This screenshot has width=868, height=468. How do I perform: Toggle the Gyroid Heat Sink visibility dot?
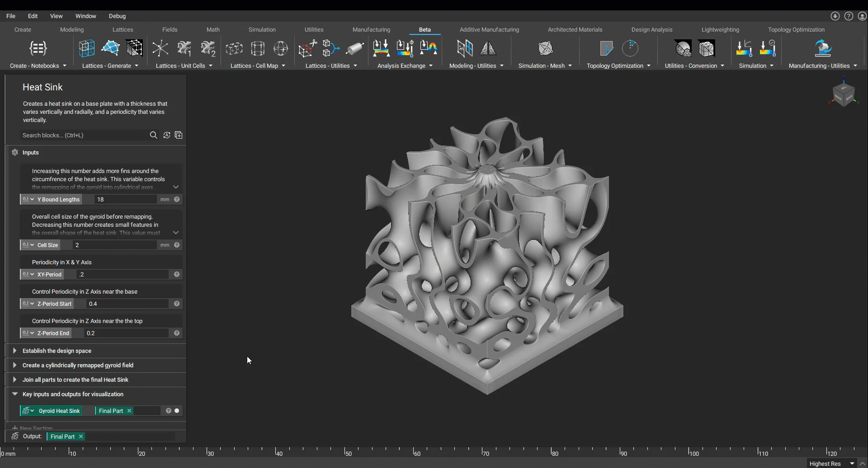177,411
